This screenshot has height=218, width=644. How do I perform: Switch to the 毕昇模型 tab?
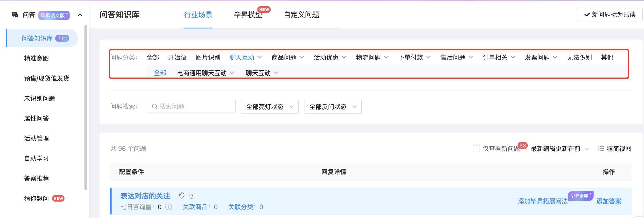(x=248, y=15)
